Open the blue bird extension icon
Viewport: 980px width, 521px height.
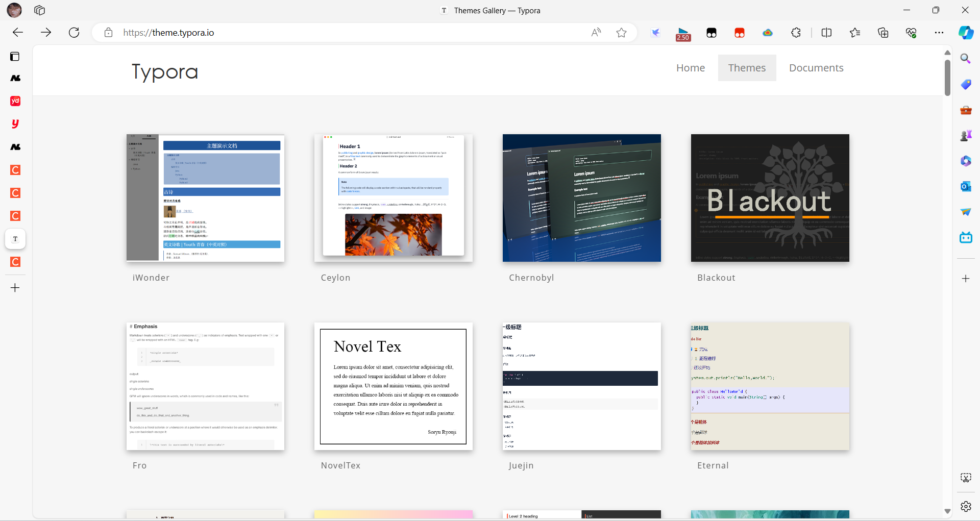pyautogui.click(x=655, y=33)
